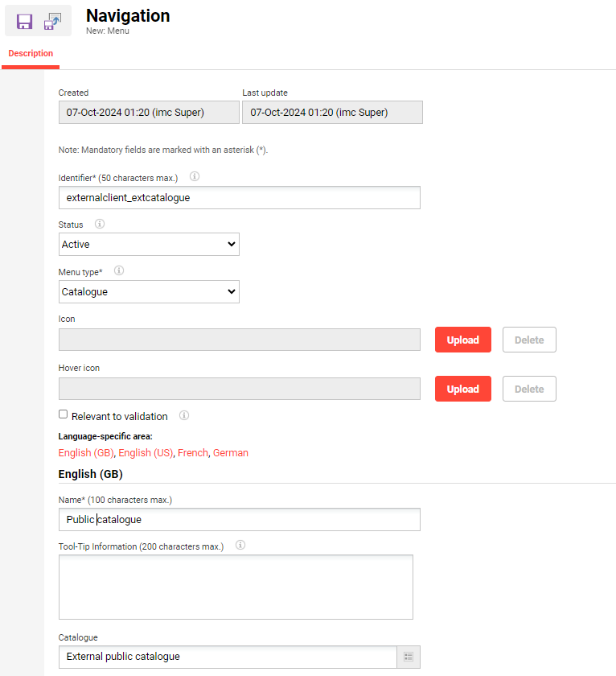
Task: Select the English (US) language link
Action: coord(146,453)
